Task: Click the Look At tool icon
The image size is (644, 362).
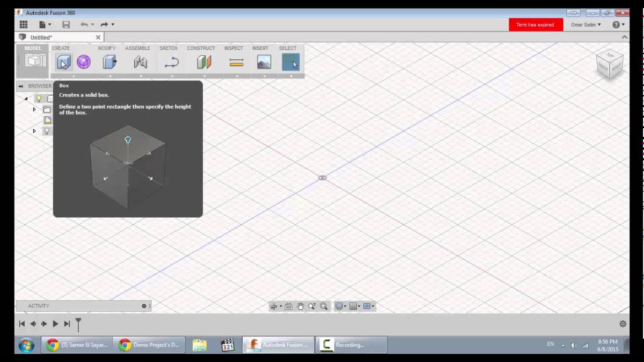Action: (288, 306)
